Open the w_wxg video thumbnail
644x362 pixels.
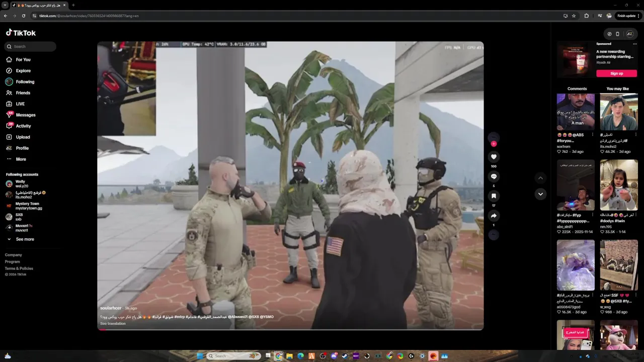tap(619, 265)
